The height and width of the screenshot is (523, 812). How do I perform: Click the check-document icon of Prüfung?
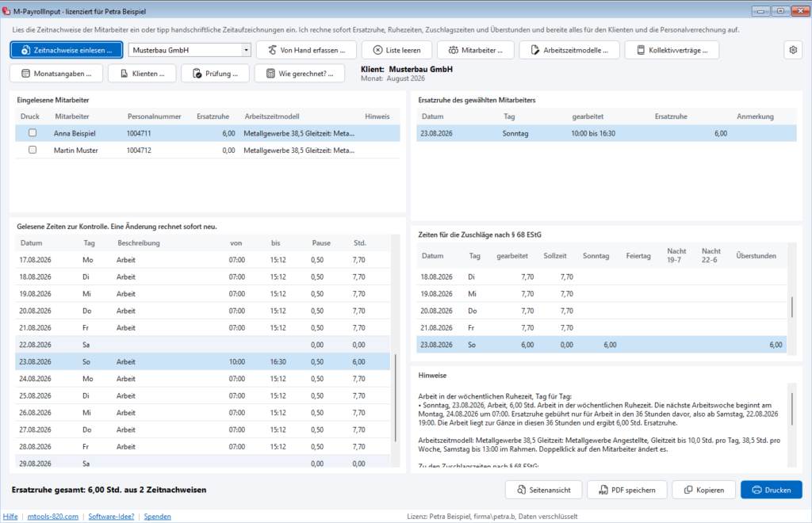pyautogui.click(x=197, y=74)
